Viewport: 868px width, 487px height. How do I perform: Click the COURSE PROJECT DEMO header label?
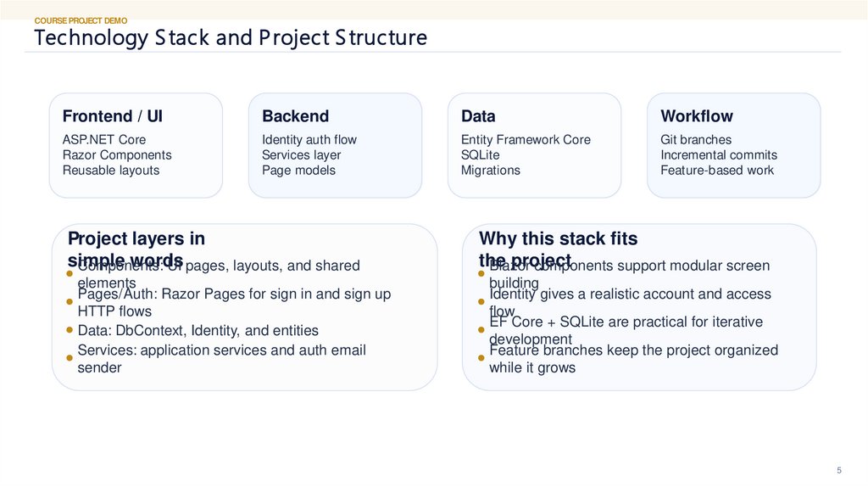coord(81,20)
